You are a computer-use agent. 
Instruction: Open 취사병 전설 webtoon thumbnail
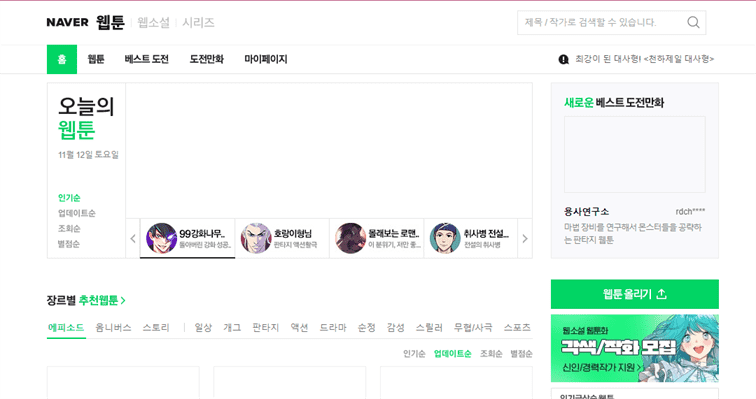(x=445, y=238)
